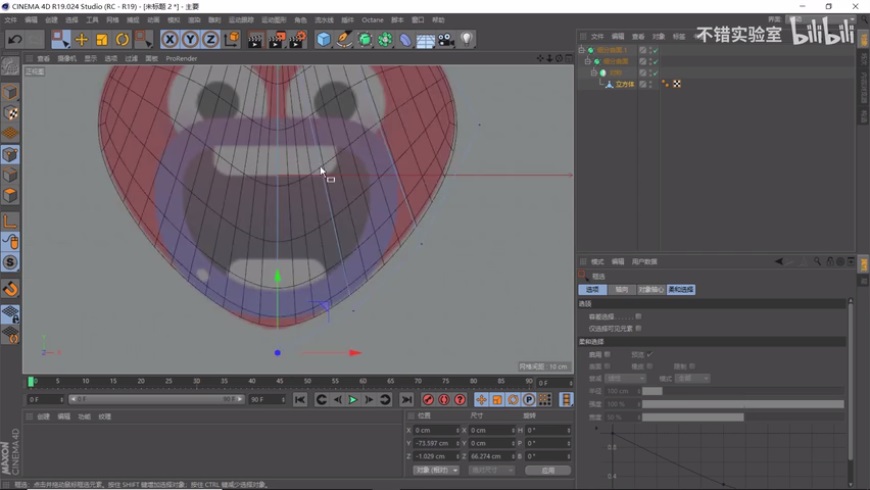Select Polygons mode icon

[x=10, y=195]
